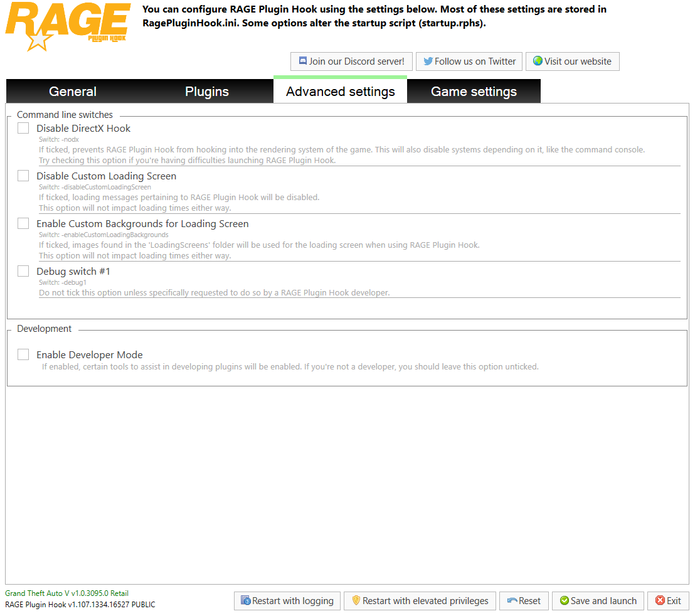
Task: Click the RAGE Plugin Hook logo
Action: point(68,26)
